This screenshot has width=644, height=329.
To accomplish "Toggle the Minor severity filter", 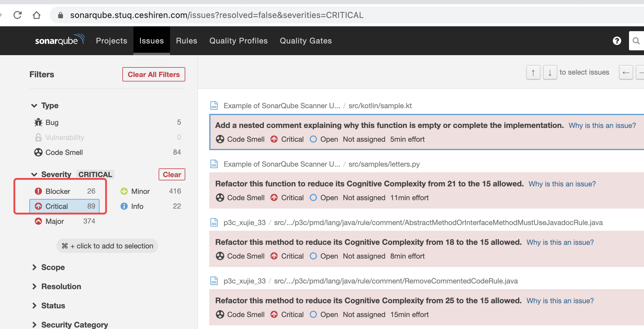I will (x=151, y=191).
